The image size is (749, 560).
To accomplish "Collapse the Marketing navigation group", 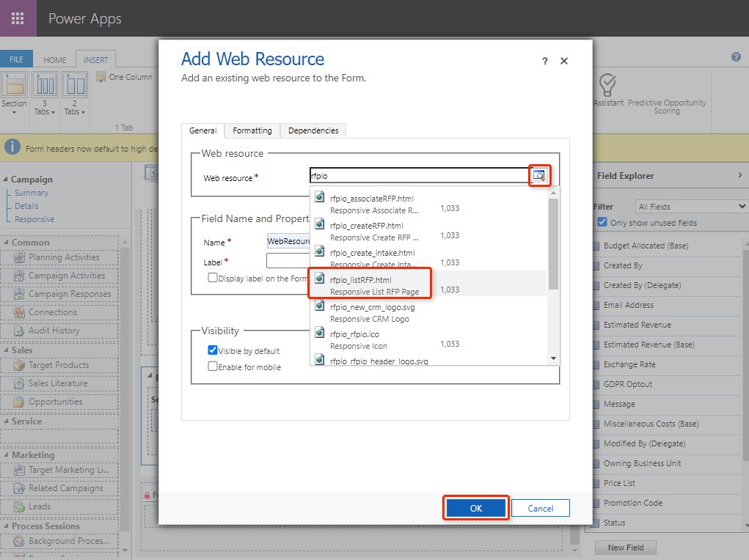I will pos(6,455).
